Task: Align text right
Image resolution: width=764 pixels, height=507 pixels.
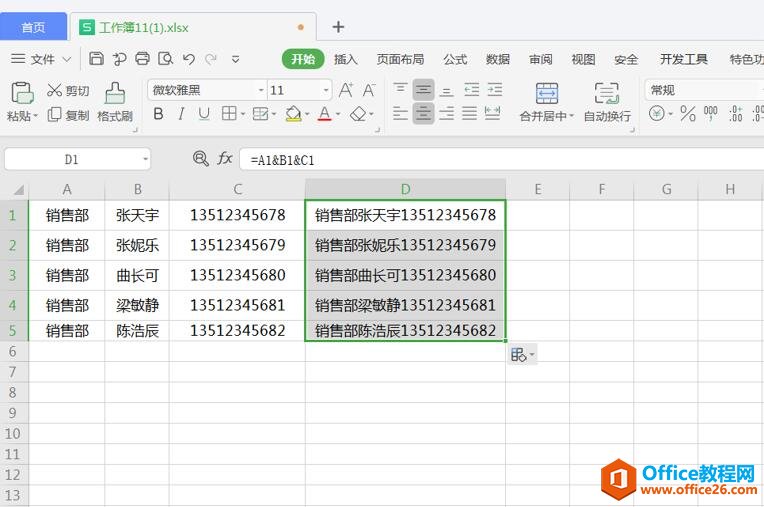Action: point(446,113)
